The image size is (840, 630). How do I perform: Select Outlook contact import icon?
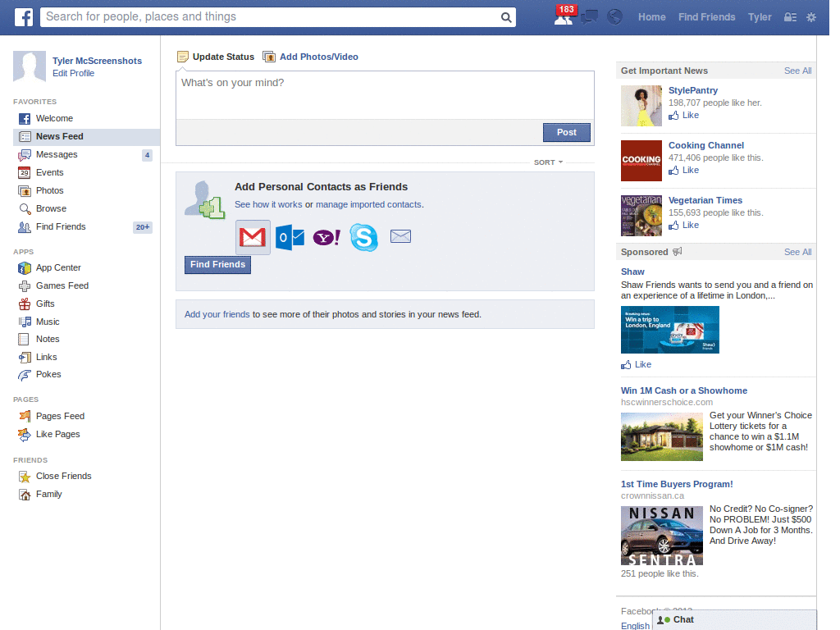290,237
